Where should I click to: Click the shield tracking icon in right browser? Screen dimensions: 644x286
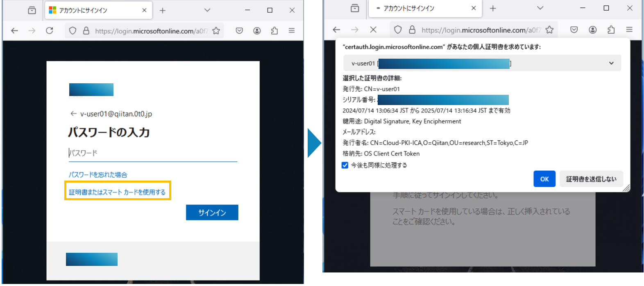[398, 30]
